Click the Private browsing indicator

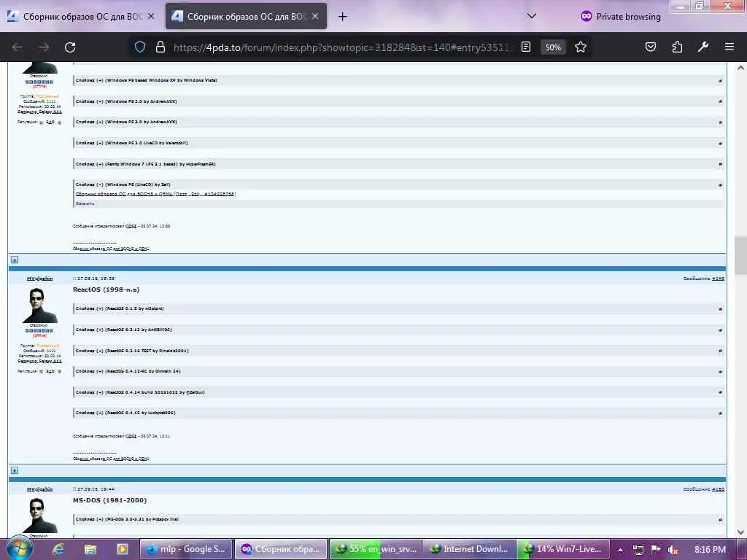click(621, 17)
